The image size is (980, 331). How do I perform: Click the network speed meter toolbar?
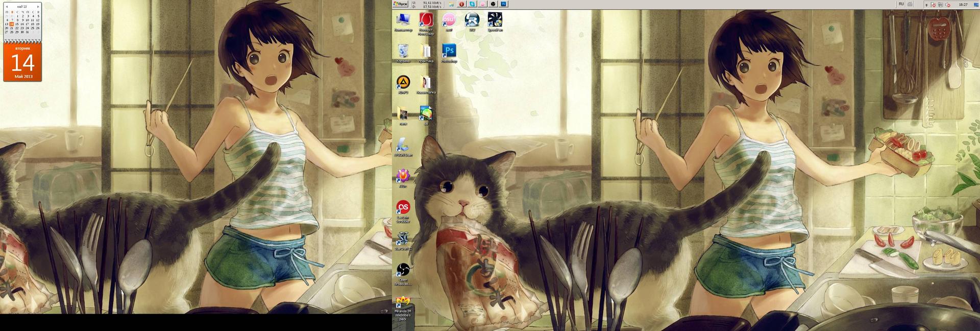[427, 4]
